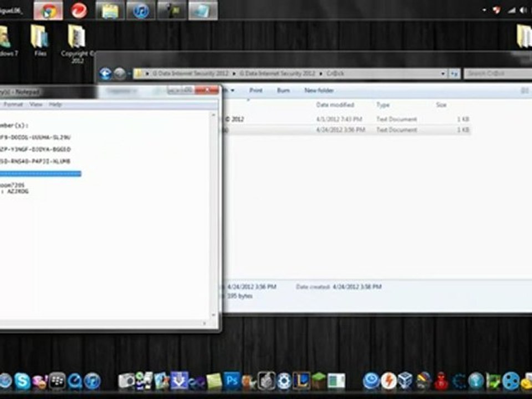Open address bar history dropdown arrow

tap(443, 74)
